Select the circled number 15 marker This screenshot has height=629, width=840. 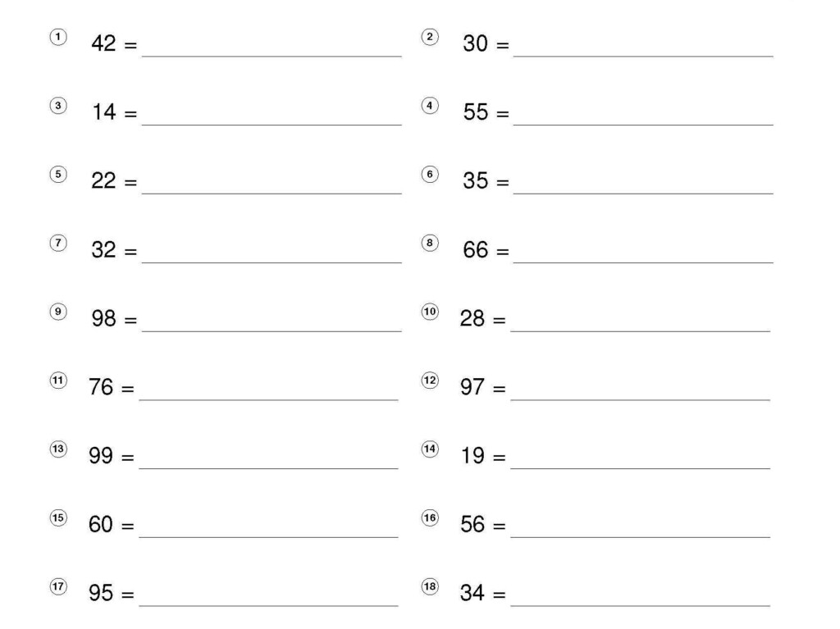click(x=58, y=517)
